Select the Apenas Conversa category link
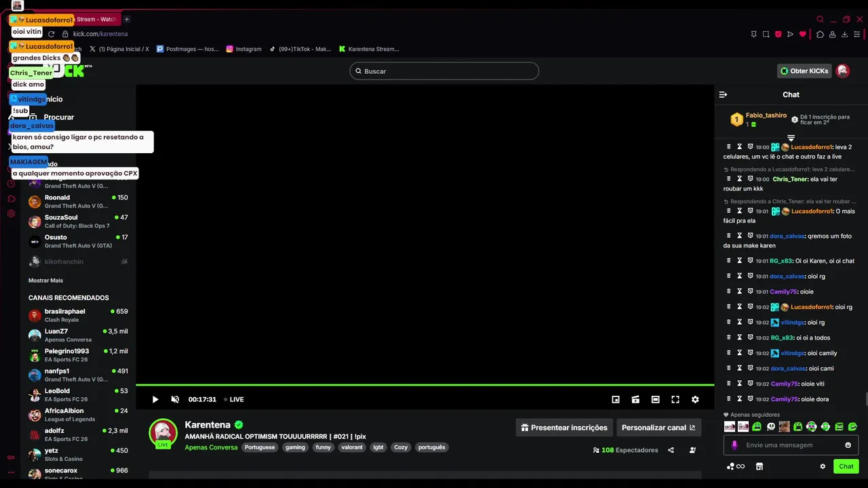The width and height of the screenshot is (868, 488). [211, 447]
